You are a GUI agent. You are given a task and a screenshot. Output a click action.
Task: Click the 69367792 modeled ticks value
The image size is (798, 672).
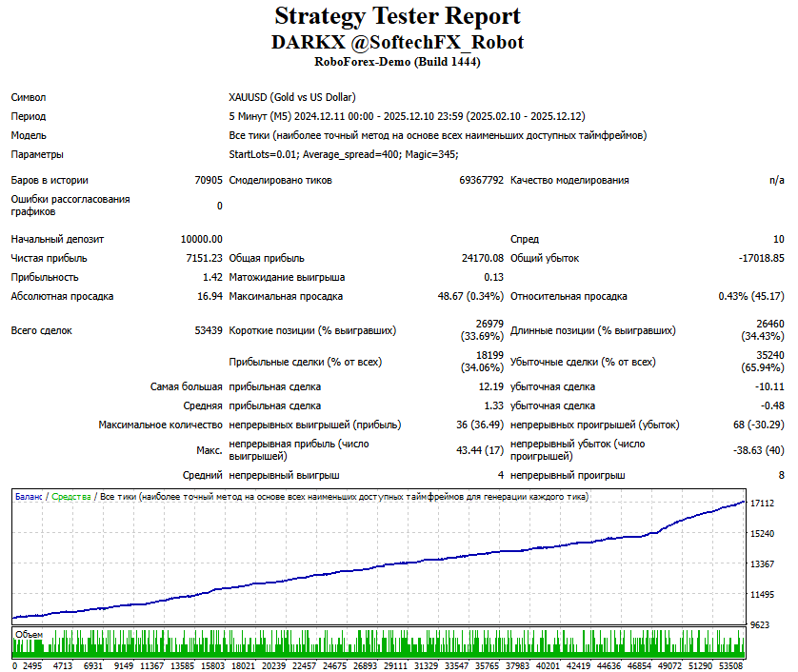[x=481, y=180]
